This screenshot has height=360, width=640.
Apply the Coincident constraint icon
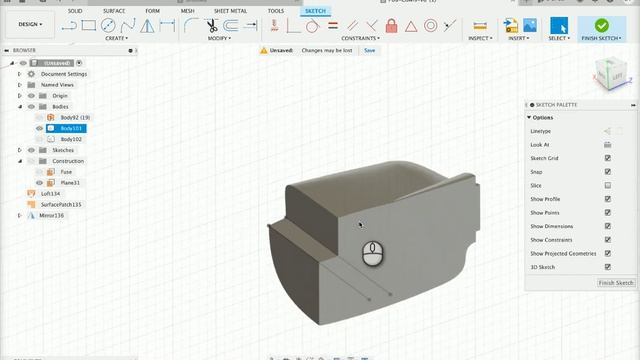293,26
